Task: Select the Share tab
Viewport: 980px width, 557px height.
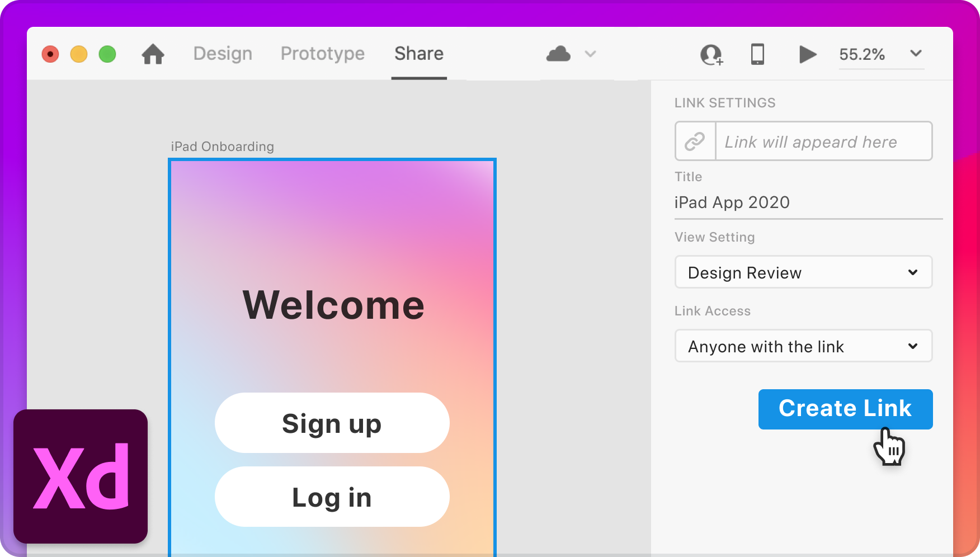Action: [x=419, y=54]
